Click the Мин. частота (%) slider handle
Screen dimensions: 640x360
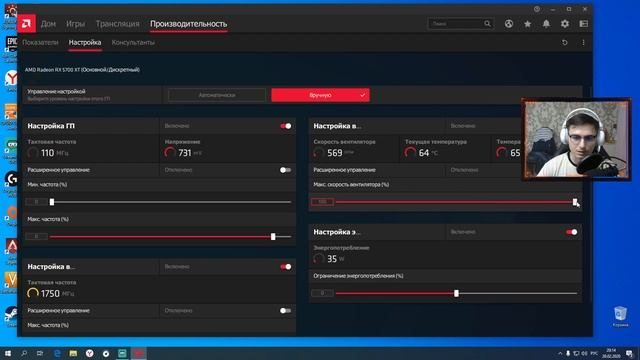pos(52,202)
